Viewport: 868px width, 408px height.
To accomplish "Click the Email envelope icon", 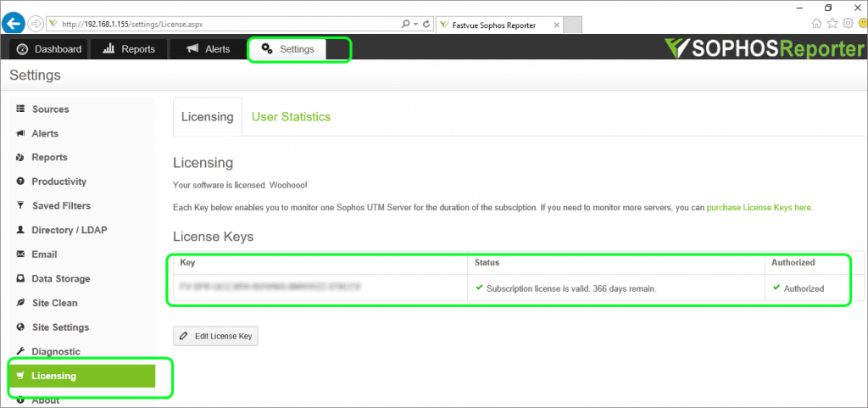I will click(21, 254).
